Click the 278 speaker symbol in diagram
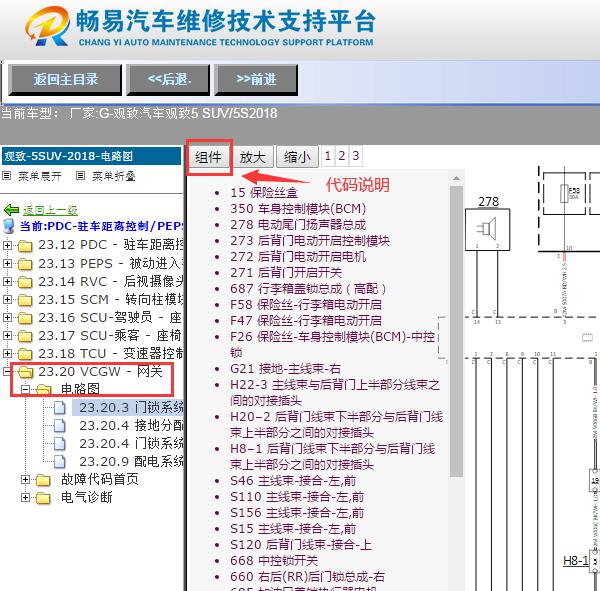Image resolution: width=600 pixels, height=591 pixels. (488, 230)
